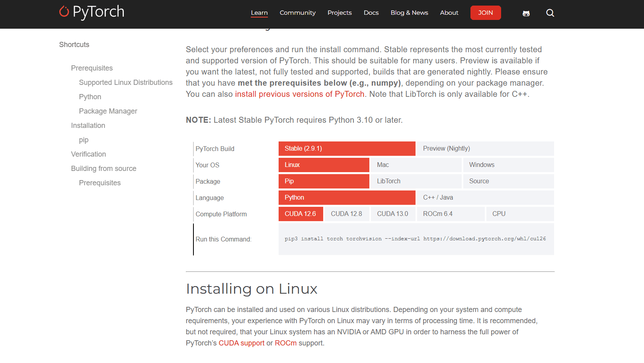644x363 pixels.
Task: Go to pip shortcut in sidebar
Action: [x=84, y=140]
